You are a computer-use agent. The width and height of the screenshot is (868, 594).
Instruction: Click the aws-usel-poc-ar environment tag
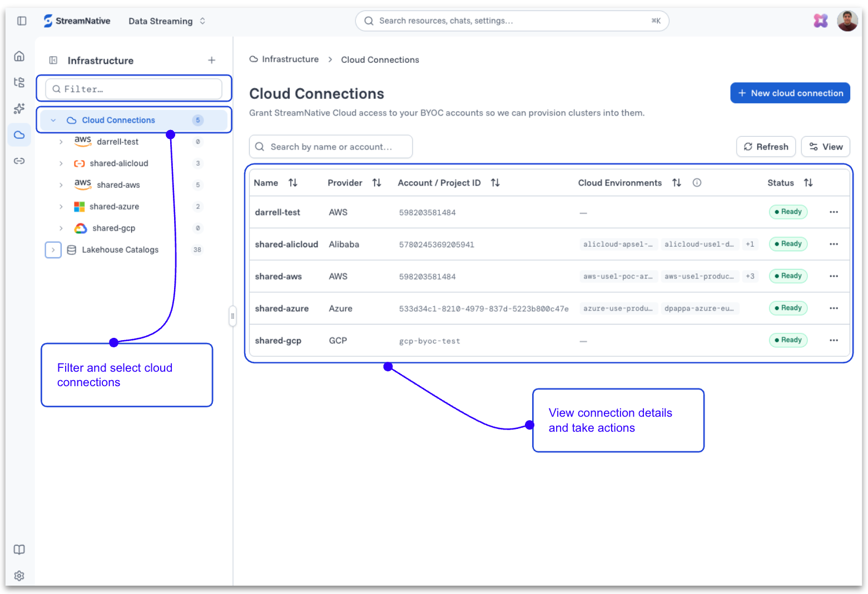coord(618,276)
